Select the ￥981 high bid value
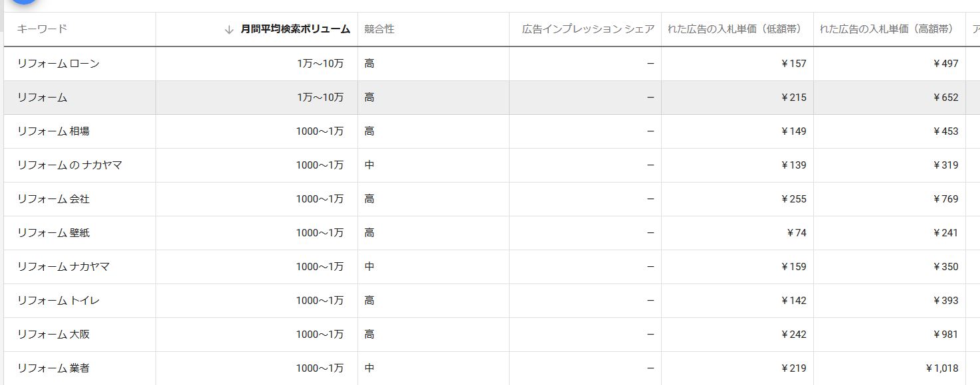Image resolution: width=980 pixels, height=385 pixels. 945,335
